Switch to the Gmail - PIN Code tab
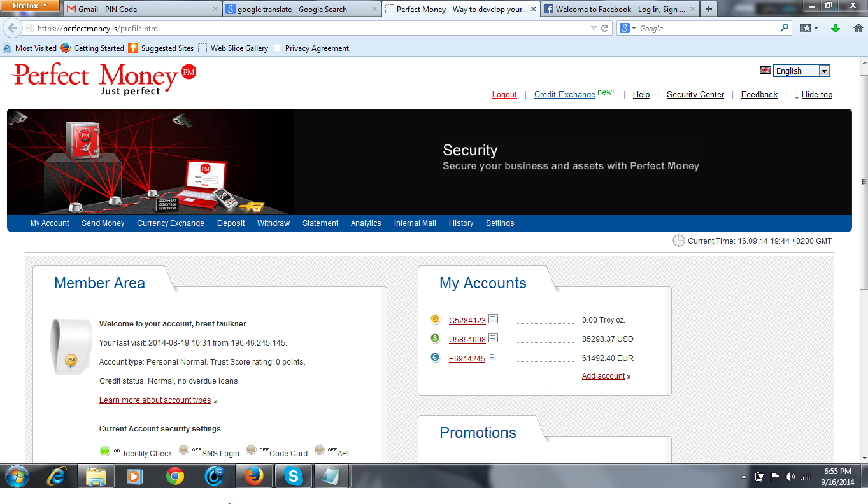The image size is (868, 504). [142, 9]
